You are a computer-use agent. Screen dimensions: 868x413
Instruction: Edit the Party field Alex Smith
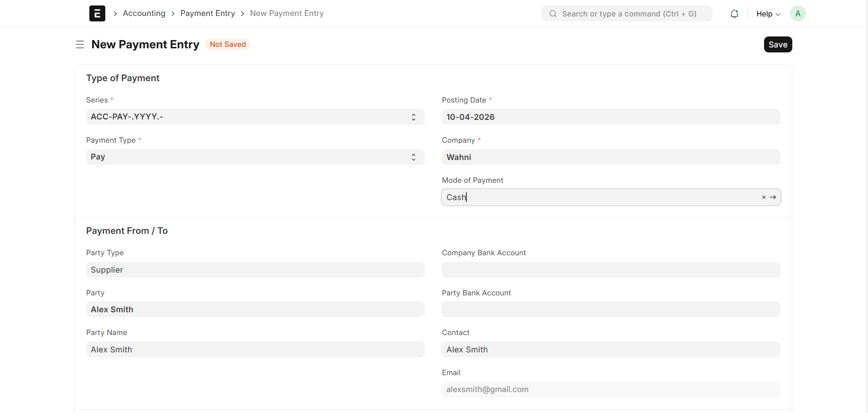(255, 309)
